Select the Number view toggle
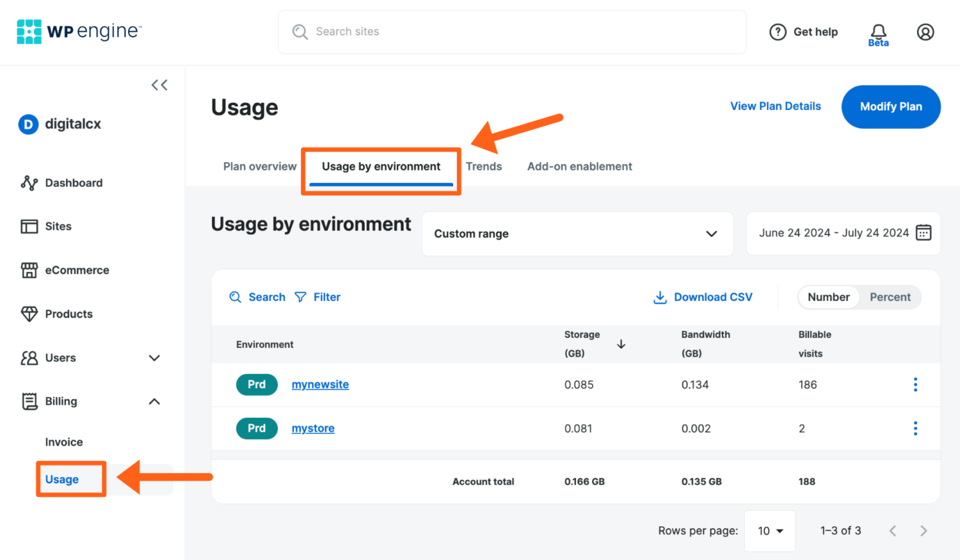Screen dimensions: 960x560 828,297
